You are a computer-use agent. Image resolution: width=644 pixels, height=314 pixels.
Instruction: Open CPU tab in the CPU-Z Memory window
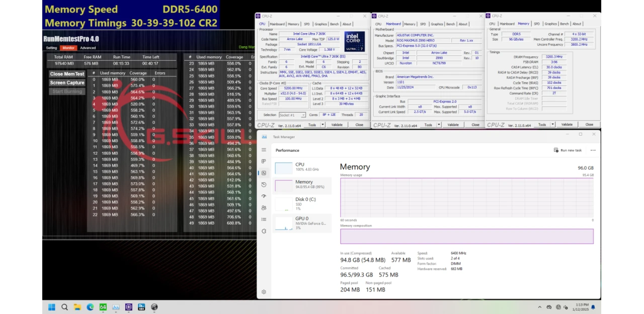[x=492, y=24]
